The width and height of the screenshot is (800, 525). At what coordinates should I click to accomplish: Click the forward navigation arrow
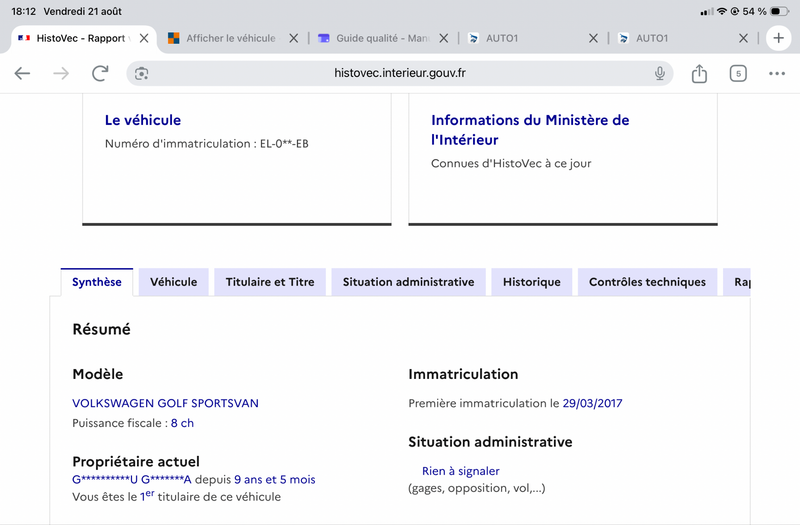[x=61, y=73]
